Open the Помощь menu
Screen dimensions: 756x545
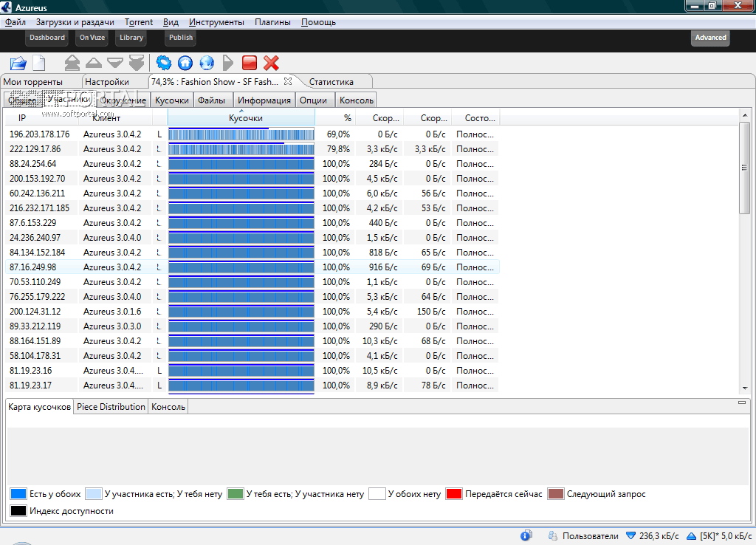tap(319, 22)
